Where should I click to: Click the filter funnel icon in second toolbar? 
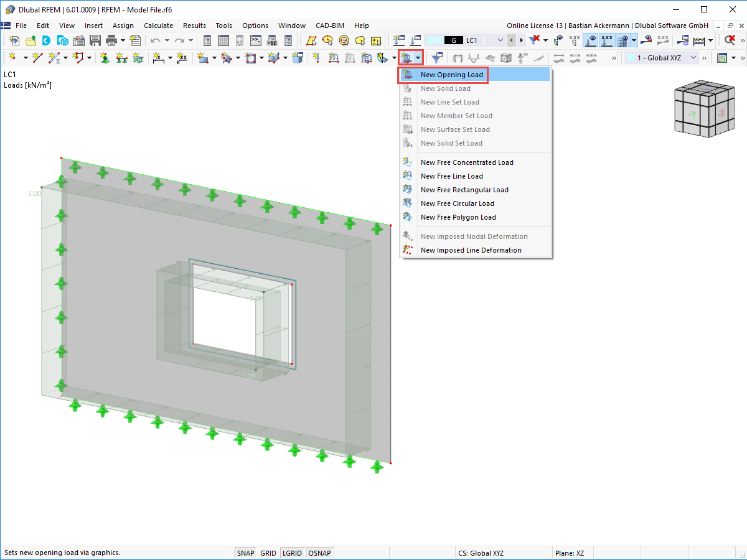[438, 58]
